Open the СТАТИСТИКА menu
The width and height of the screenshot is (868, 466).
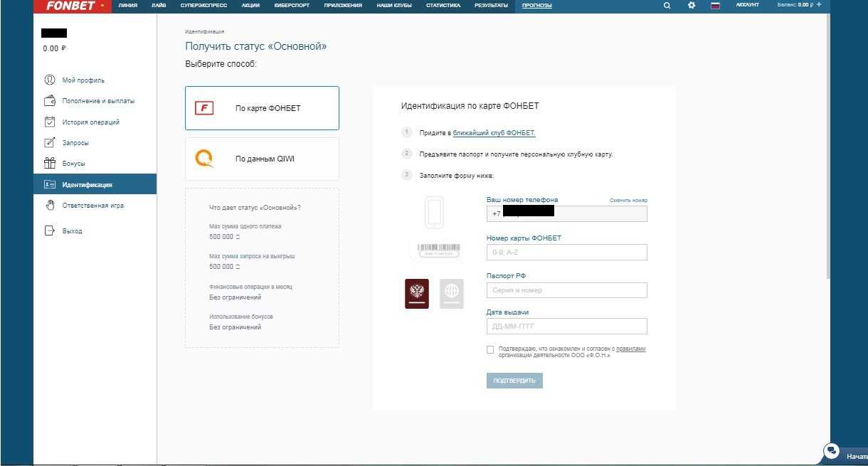[x=443, y=5]
